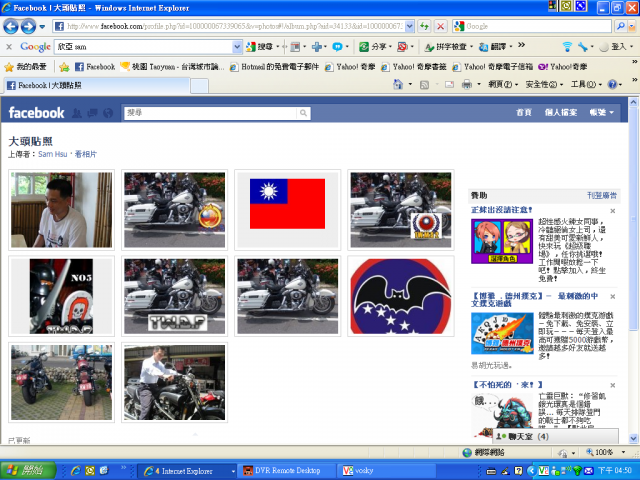Close the 正妹出沒請注意 ad
This screenshot has width=640, height=480.
pos(612,211)
